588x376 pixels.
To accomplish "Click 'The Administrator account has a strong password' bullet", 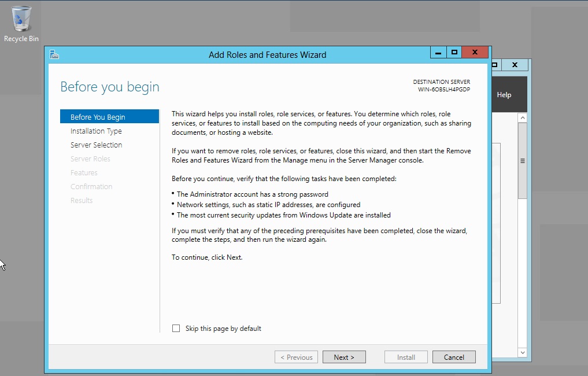I will [x=253, y=194].
